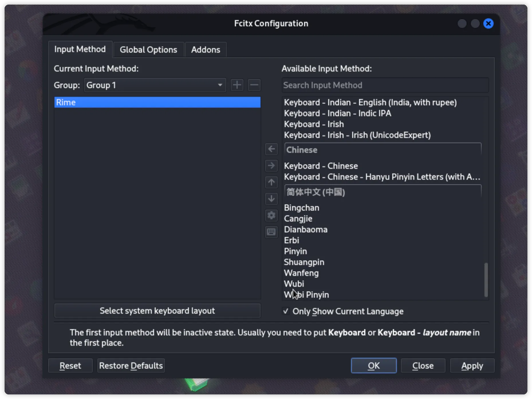The width and height of the screenshot is (532, 399).
Task: Click the Apply button
Action: (x=472, y=366)
